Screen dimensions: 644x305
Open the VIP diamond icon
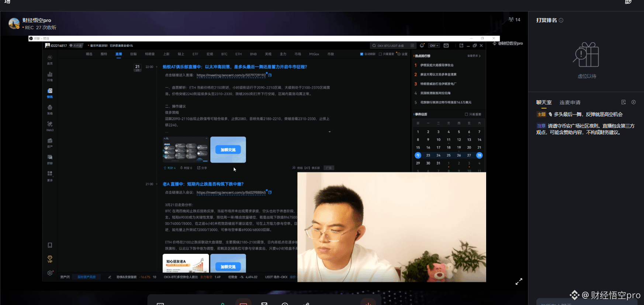click(x=50, y=258)
